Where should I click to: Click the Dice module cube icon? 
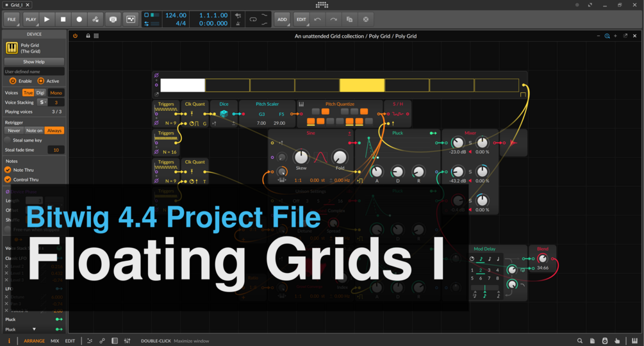coord(224,113)
